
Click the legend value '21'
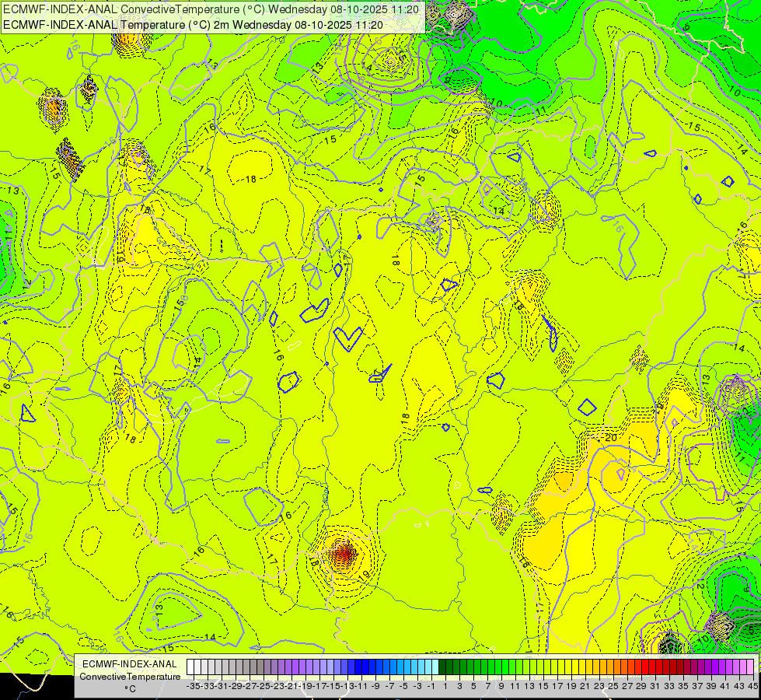point(585,686)
